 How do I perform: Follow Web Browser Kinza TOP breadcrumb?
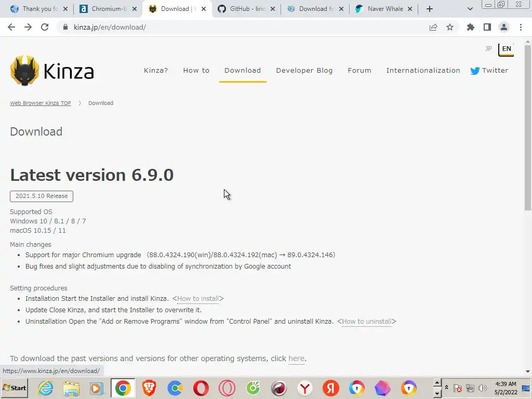point(41,103)
